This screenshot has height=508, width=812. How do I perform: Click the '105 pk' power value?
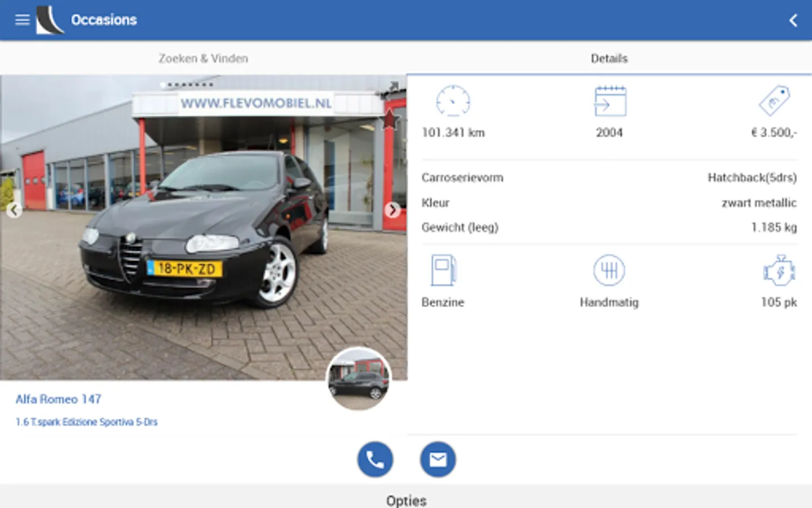(x=779, y=303)
